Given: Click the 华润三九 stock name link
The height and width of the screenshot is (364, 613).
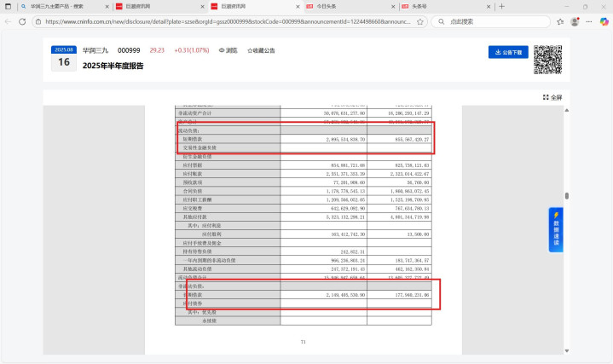Looking at the screenshot, I should (x=95, y=50).
